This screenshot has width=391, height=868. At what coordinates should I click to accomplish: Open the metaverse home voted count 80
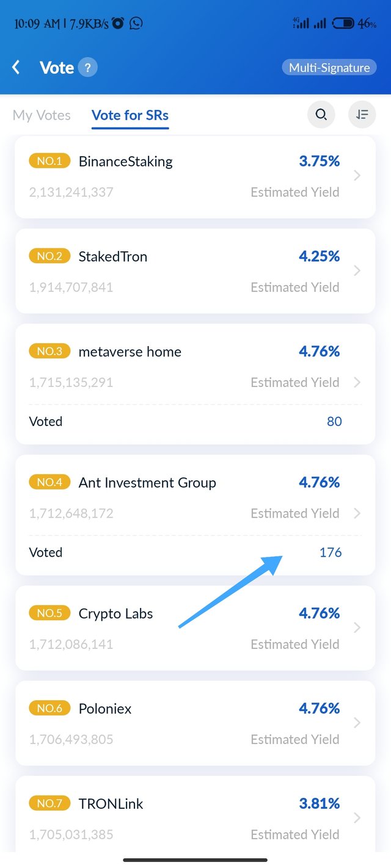click(x=334, y=421)
